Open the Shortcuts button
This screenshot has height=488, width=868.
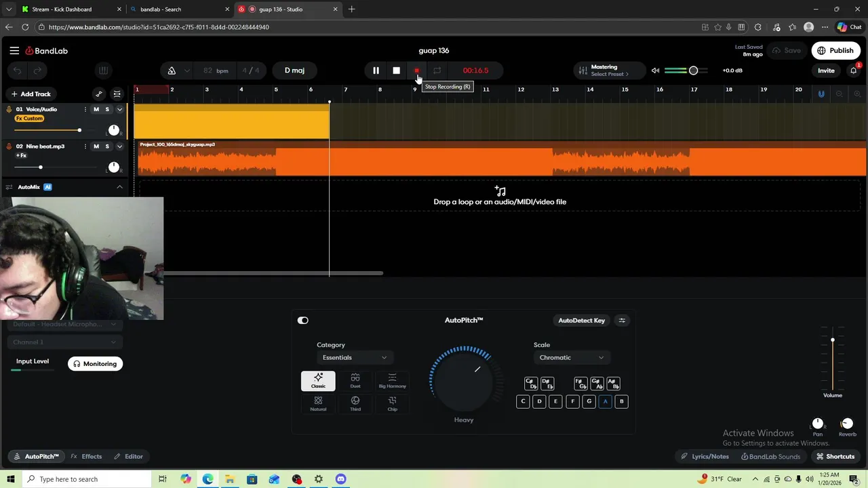835,457
